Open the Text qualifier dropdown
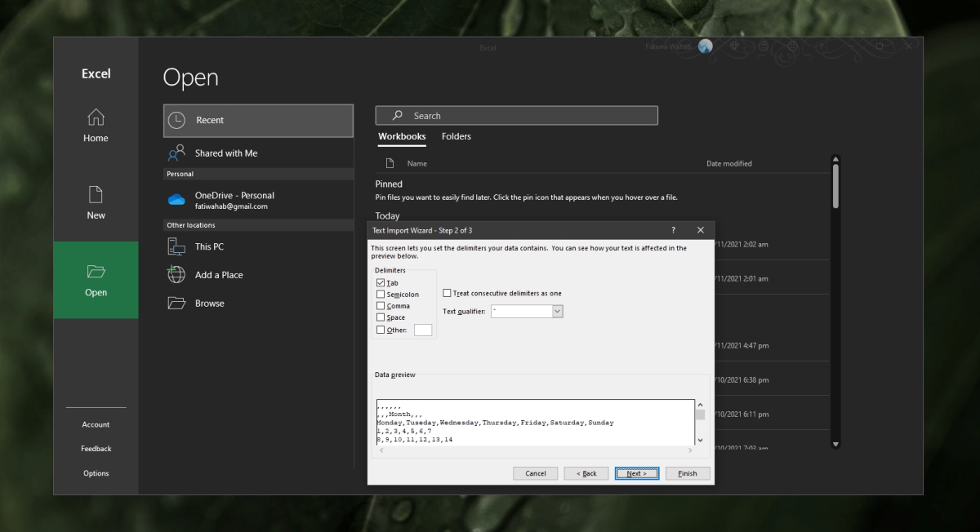The height and width of the screenshot is (532, 980). pyautogui.click(x=557, y=311)
